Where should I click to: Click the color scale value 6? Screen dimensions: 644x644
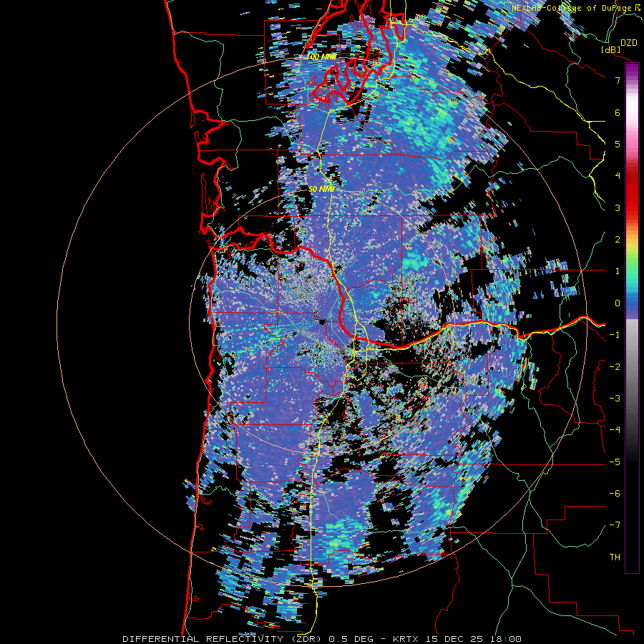point(618,112)
